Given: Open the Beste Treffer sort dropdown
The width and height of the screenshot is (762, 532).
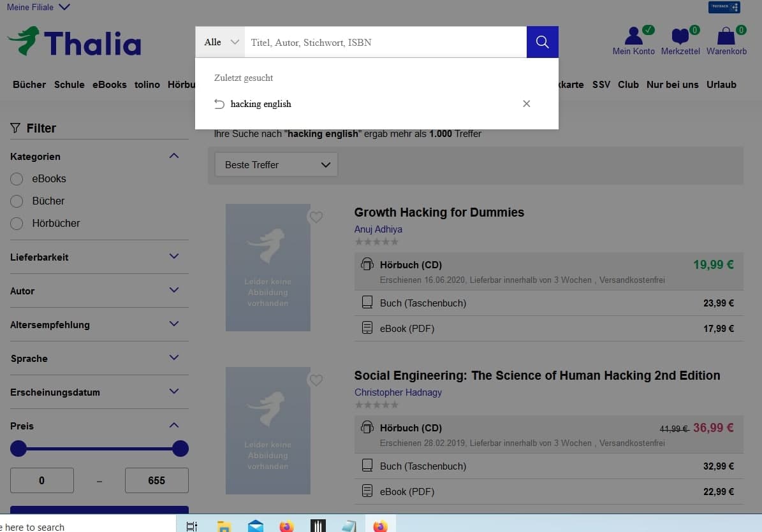Looking at the screenshot, I should pyautogui.click(x=276, y=165).
